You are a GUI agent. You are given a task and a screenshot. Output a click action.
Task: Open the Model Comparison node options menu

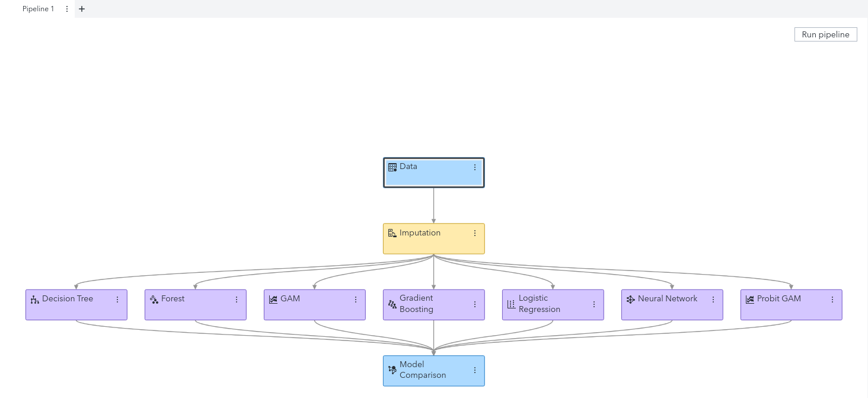click(x=474, y=370)
